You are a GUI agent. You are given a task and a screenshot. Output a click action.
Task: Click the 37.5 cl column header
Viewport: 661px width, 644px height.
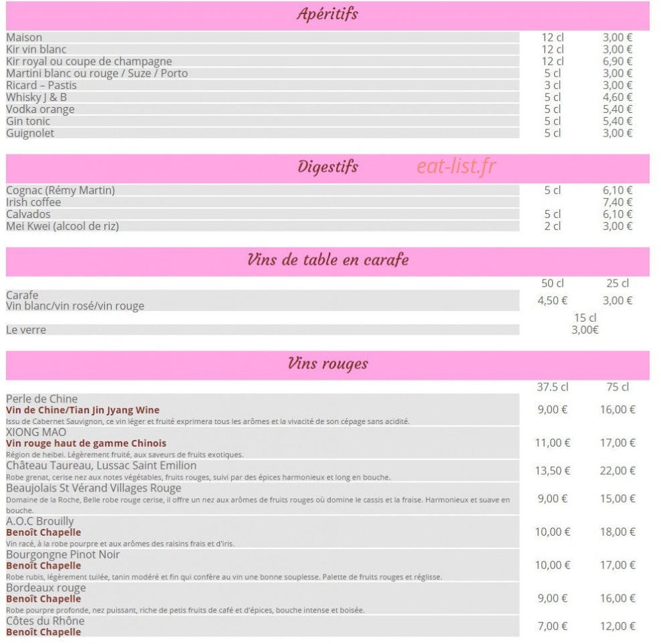click(552, 387)
